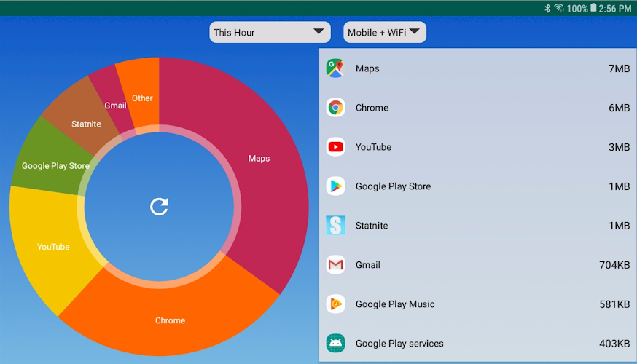This screenshot has width=637, height=364.
Task: Select the Chrome slice of donut chart
Action: click(170, 320)
